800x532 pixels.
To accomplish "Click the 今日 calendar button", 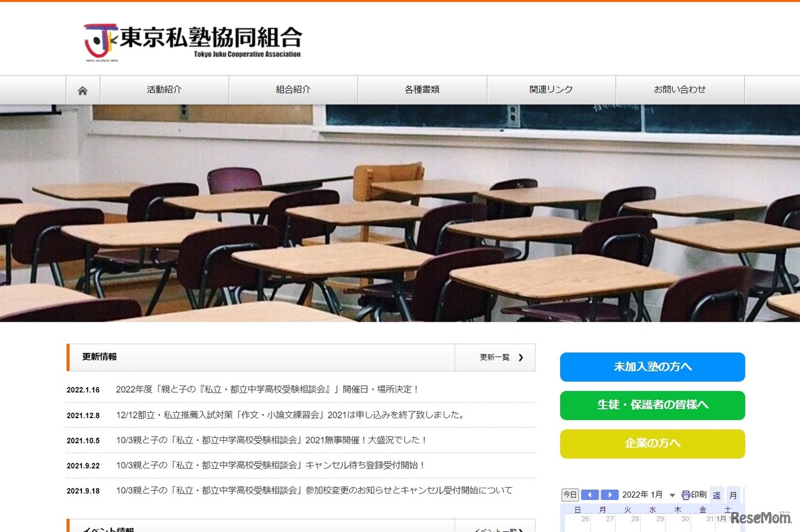I will tap(570, 495).
